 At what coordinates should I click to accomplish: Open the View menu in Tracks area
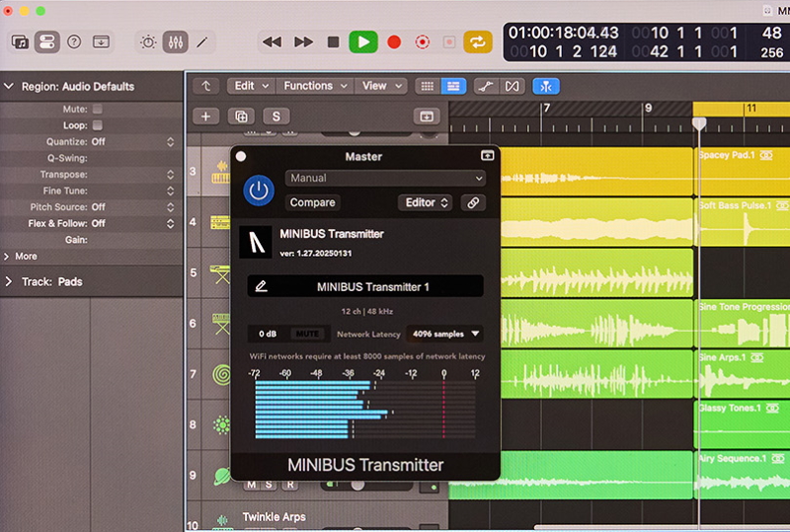click(381, 86)
